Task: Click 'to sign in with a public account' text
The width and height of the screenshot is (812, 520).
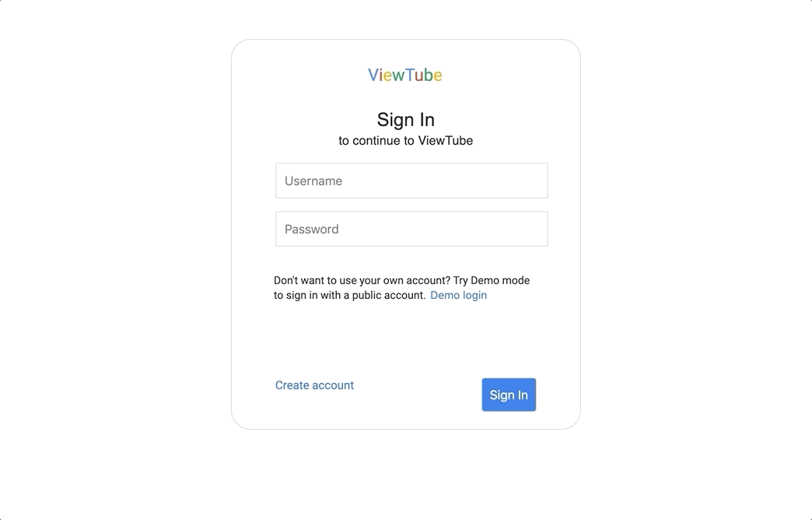Action: 349,295
